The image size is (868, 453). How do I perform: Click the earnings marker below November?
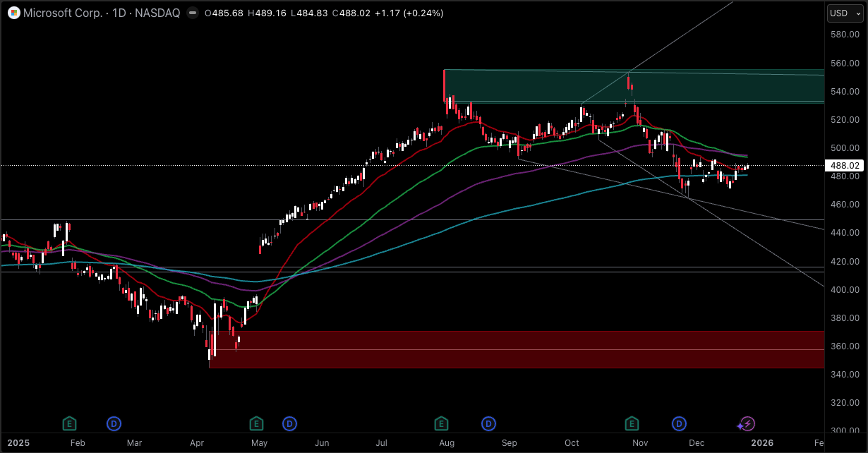tap(632, 423)
